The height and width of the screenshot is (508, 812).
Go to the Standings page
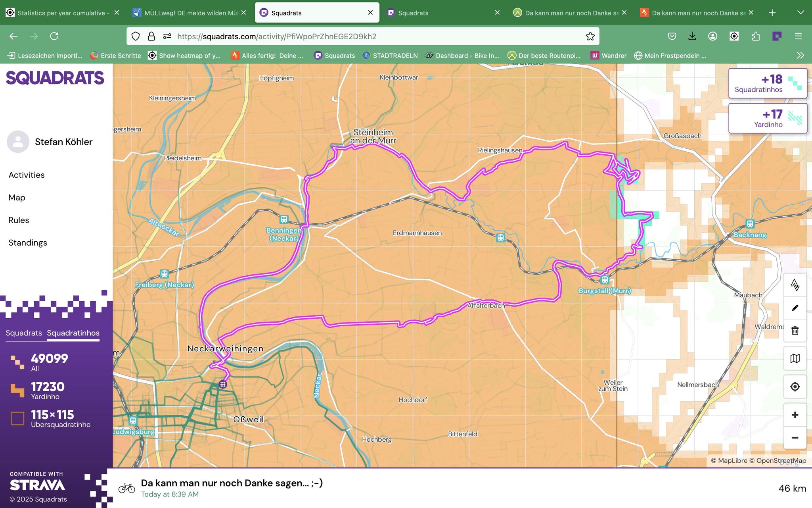(28, 243)
